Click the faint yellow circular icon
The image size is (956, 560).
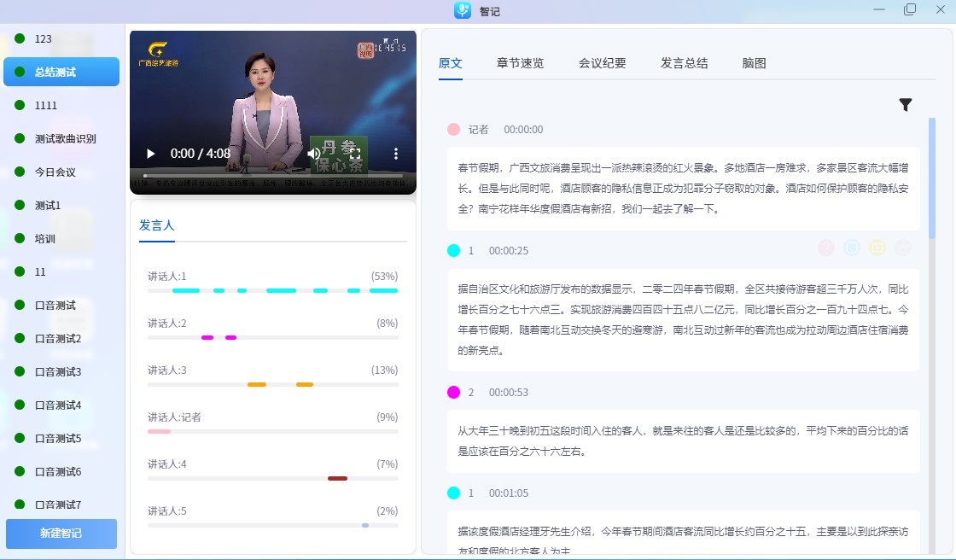click(x=877, y=247)
